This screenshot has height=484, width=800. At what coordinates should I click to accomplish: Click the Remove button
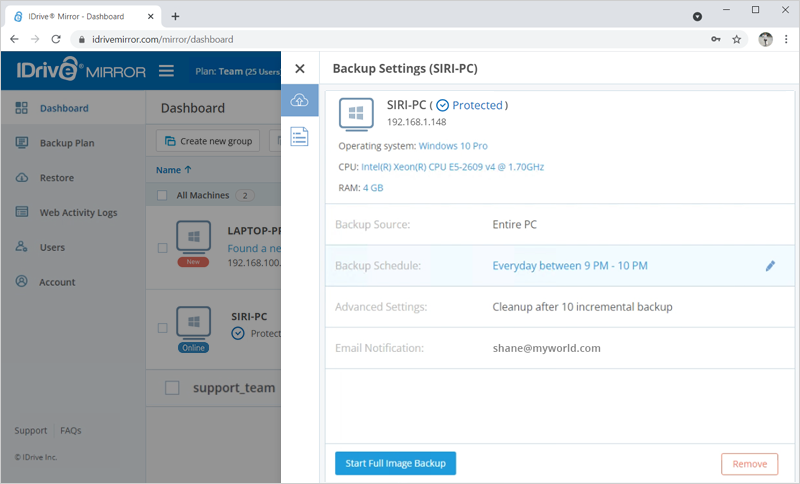(x=749, y=464)
